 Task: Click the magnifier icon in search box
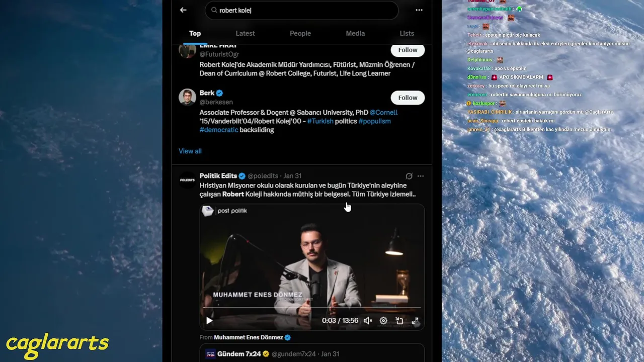214,10
